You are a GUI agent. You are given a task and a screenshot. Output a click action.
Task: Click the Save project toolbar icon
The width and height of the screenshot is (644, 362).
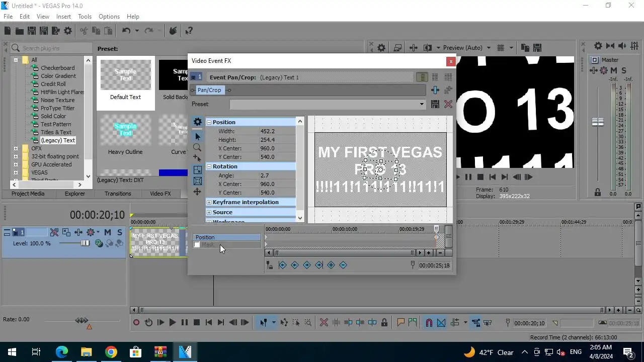tap(31, 31)
